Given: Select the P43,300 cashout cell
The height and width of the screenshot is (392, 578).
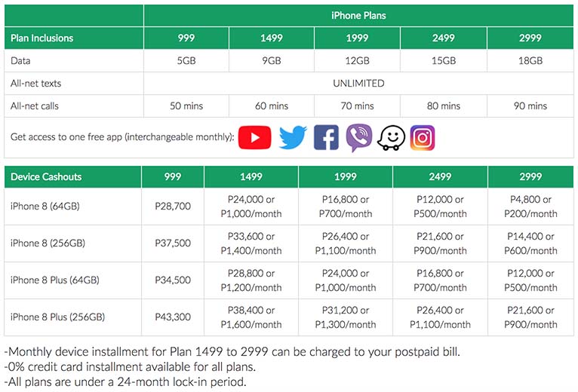Looking at the screenshot, I should (173, 317).
